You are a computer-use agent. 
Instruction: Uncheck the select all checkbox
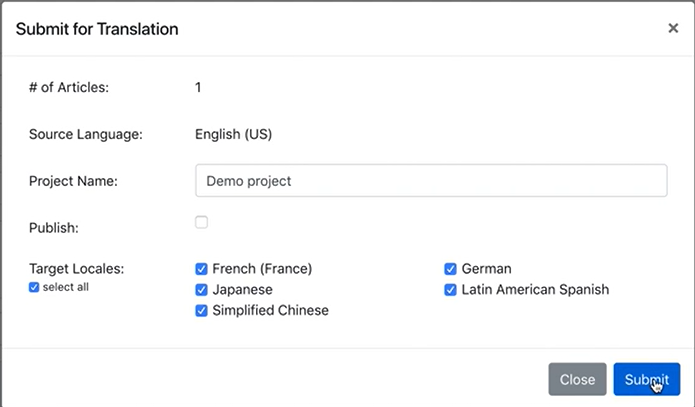[34, 287]
